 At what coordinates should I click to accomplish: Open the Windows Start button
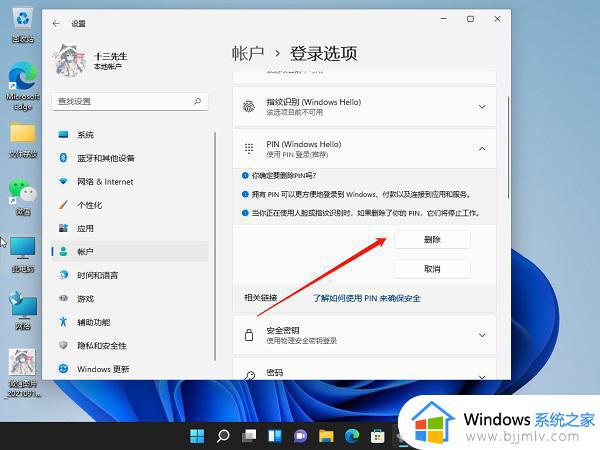pyautogui.click(x=197, y=436)
